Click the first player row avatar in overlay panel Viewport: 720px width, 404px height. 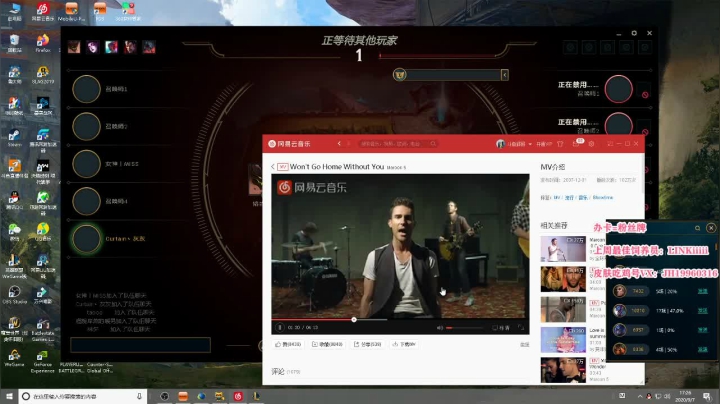tap(620, 291)
